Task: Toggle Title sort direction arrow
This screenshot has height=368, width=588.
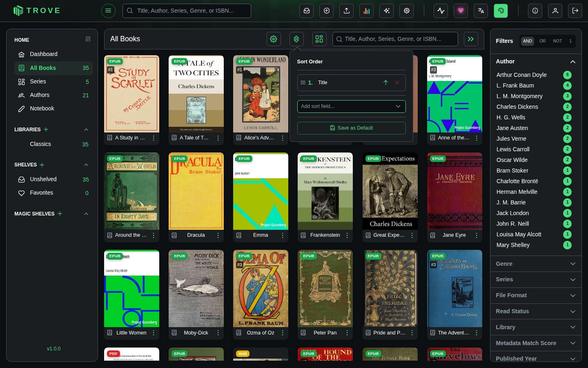Action: coord(385,83)
